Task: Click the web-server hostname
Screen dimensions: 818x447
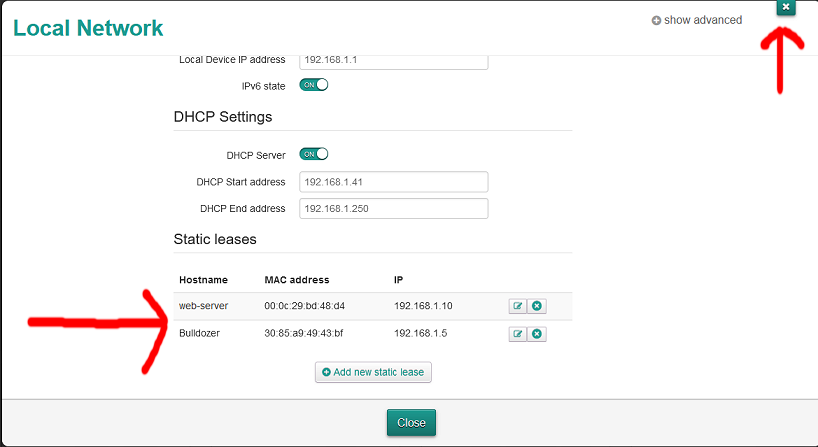Action: [203, 306]
